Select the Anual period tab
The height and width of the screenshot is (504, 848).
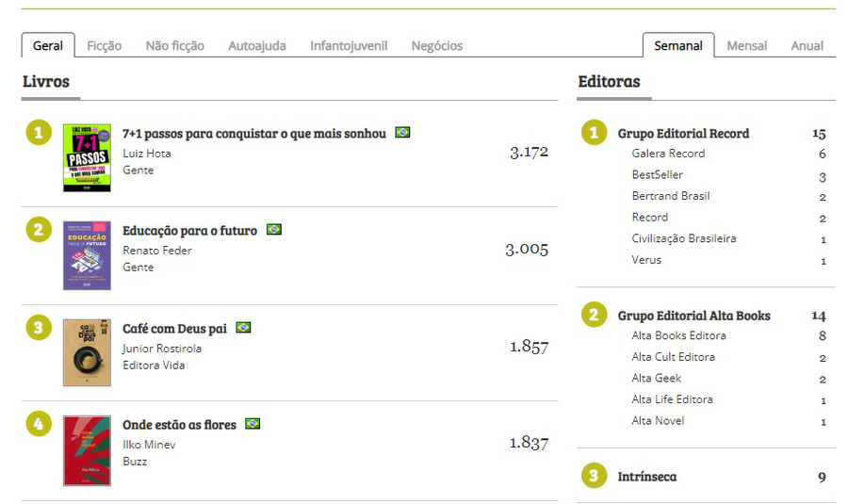click(x=807, y=45)
